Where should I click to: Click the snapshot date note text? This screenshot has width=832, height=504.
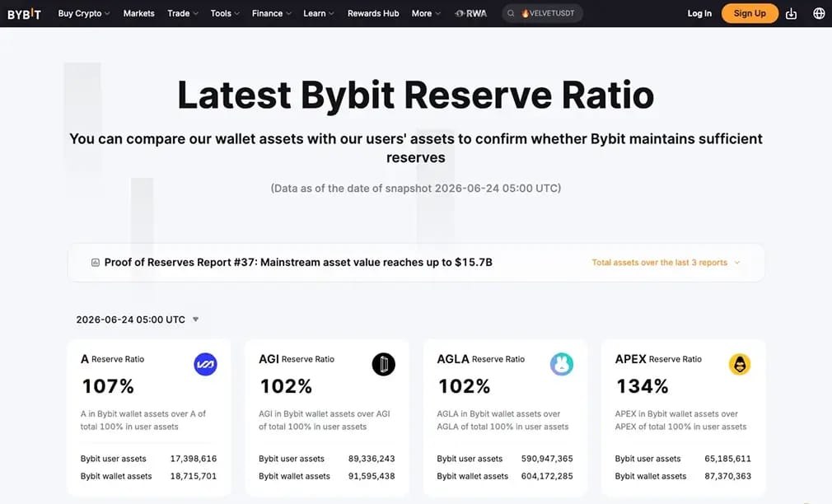[x=415, y=189]
